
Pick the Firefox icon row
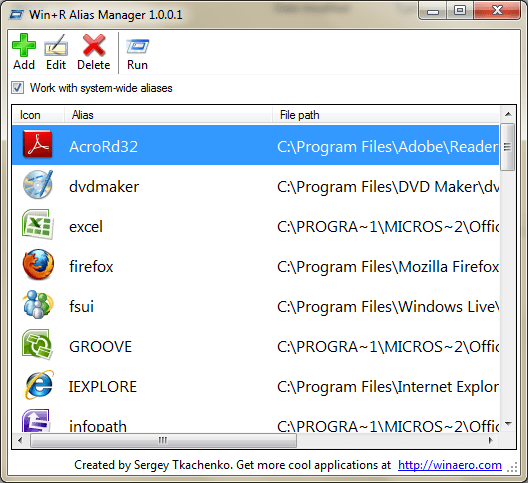coord(38,265)
